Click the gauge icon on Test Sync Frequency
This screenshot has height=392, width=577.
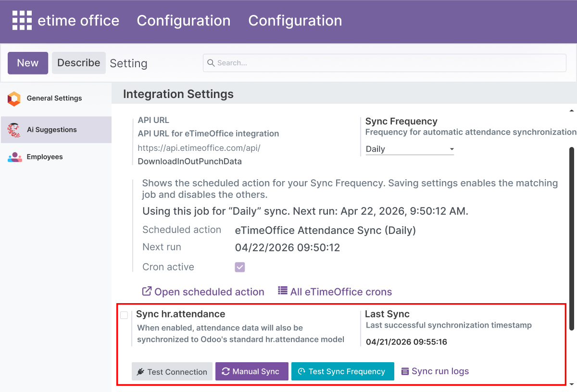click(x=301, y=371)
